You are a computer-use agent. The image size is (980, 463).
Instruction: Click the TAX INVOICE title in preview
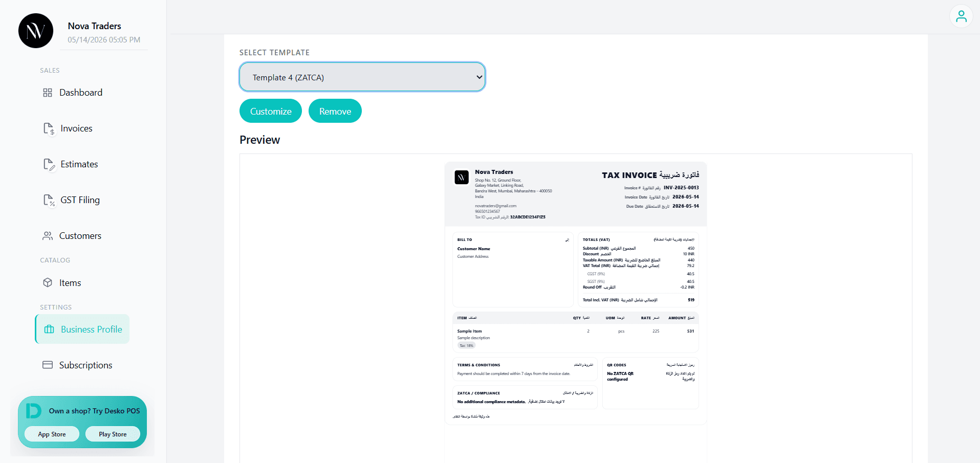pyautogui.click(x=629, y=175)
